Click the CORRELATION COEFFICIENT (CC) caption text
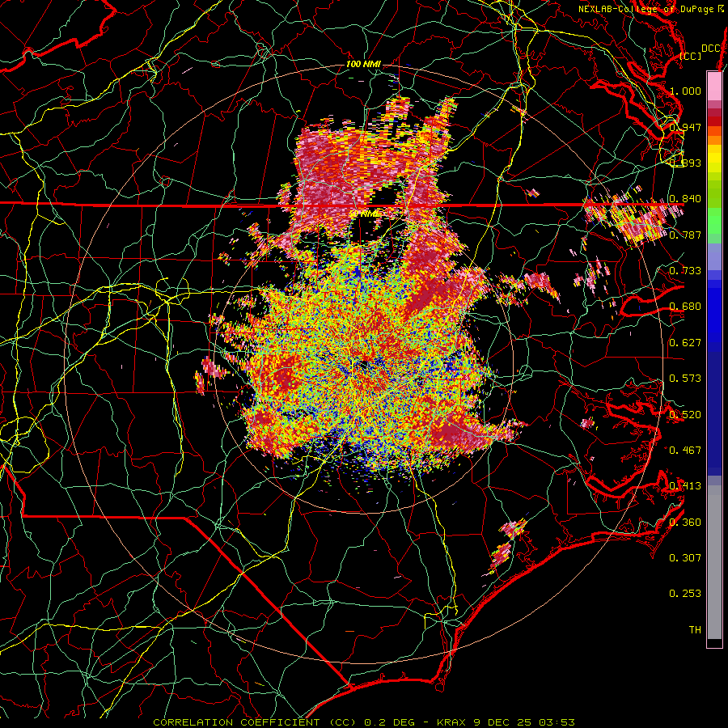 pyautogui.click(x=254, y=722)
